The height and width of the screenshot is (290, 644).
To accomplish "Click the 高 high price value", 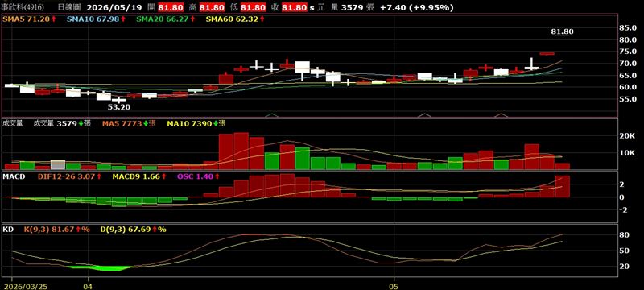I will pos(213,7).
